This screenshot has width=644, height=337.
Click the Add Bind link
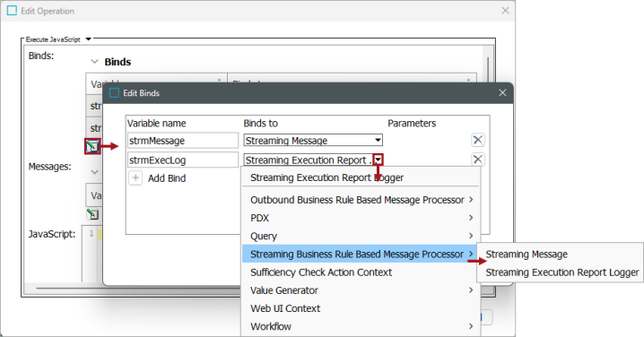pyautogui.click(x=167, y=178)
